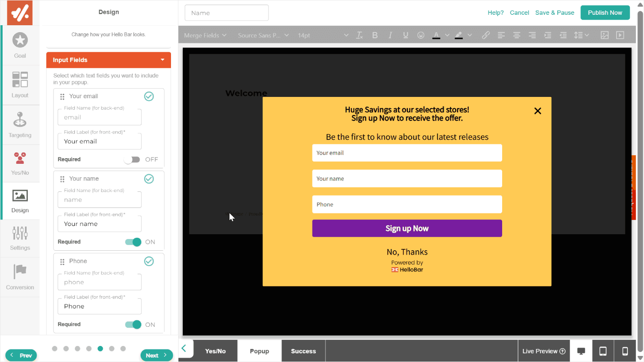Screen dimensions: 644x362
Task: Uncheck the Phone field checkmark
Action: [149, 261]
